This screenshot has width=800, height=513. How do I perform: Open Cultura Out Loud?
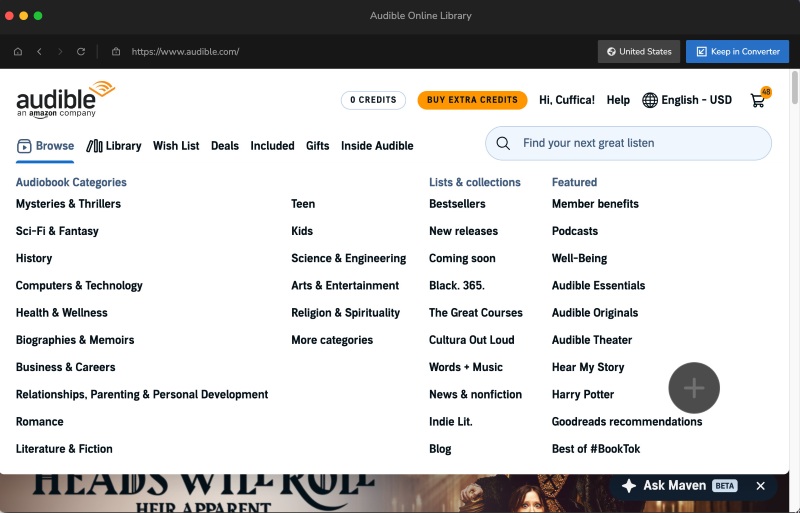click(471, 340)
